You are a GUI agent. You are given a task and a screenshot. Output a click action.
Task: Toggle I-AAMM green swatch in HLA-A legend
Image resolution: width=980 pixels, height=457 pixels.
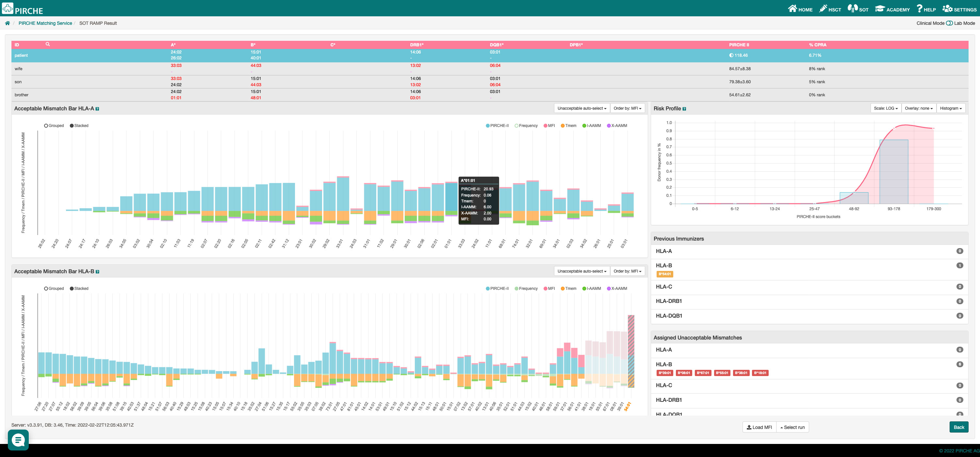click(x=584, y=125)
